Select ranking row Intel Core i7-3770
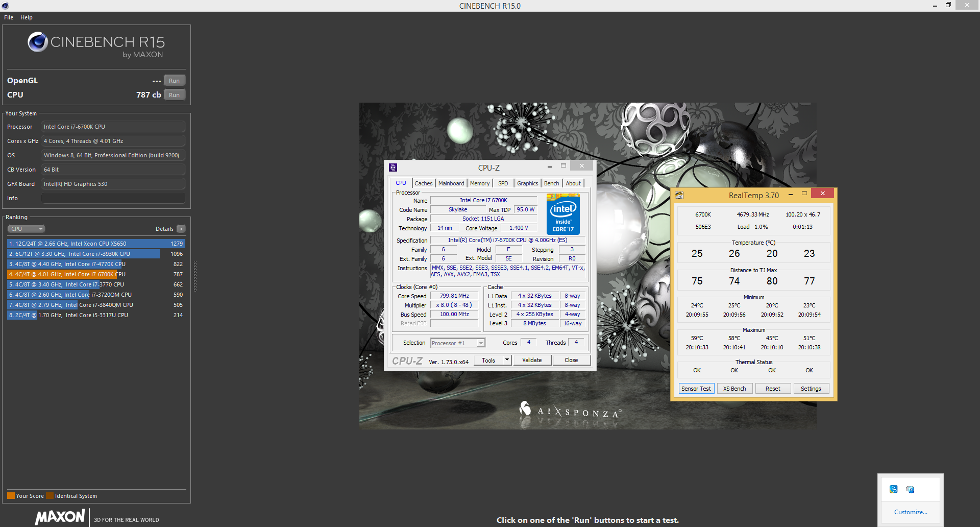The width and height of the screenshot is (980, 527). 96,284
